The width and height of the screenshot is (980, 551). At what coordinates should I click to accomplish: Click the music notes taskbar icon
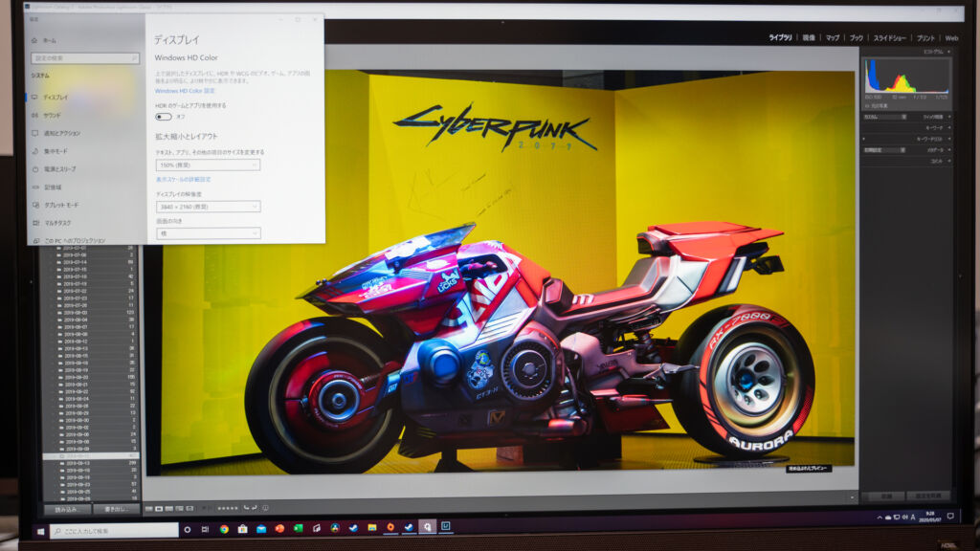point(316,528)
